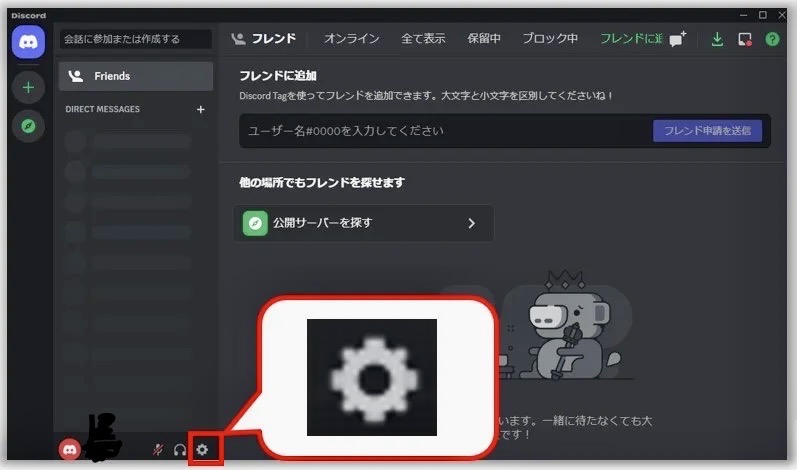Viewport: 797px width, 470px height.
Task: Select the green フレンドに追加 tab
Action: [x=631, y=39]
